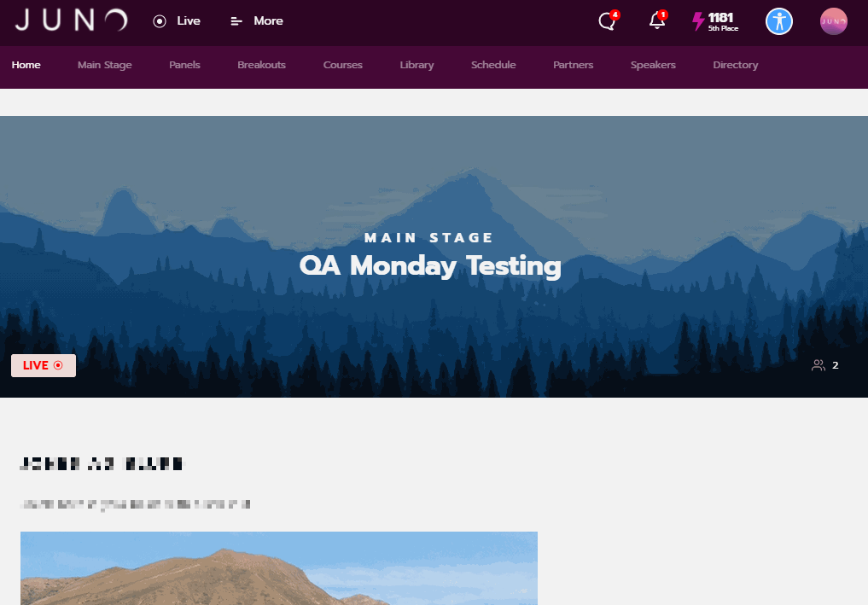Image resolution: width=868 pixels, height=605 pixels.
Task: Click the LIVE badge button
Action: click(x=44, y=365)
